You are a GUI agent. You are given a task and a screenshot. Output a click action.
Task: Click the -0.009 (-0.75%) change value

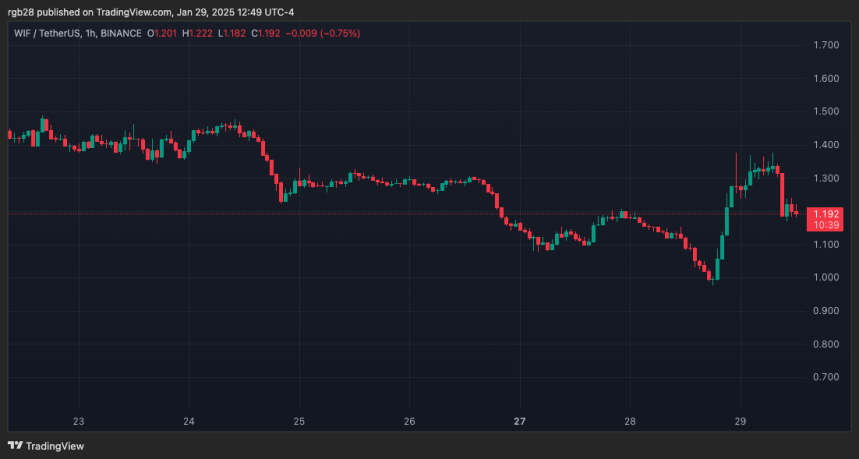point(324,33)
